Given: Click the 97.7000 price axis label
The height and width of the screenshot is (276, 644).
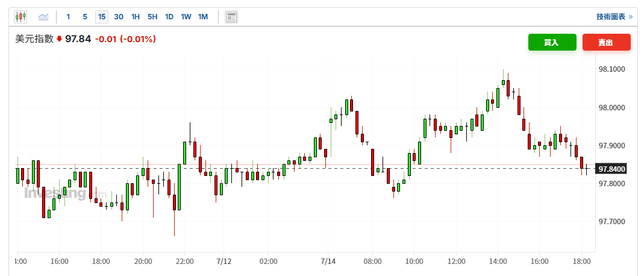Looking at the screenshot, I should (x=611, y=222).
